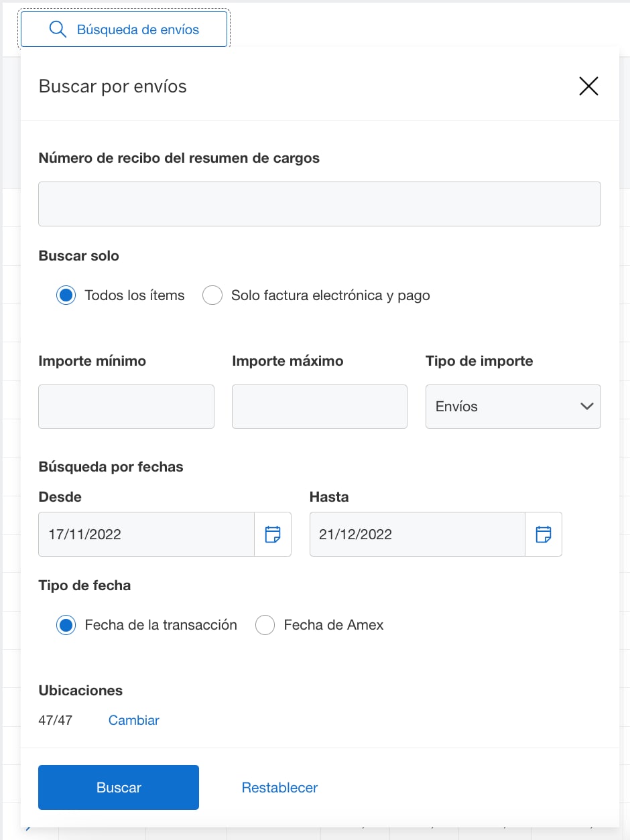Viewport: 630px width, 840px height.
Task: Click the X to close the search panel
Action: point(588,86)
